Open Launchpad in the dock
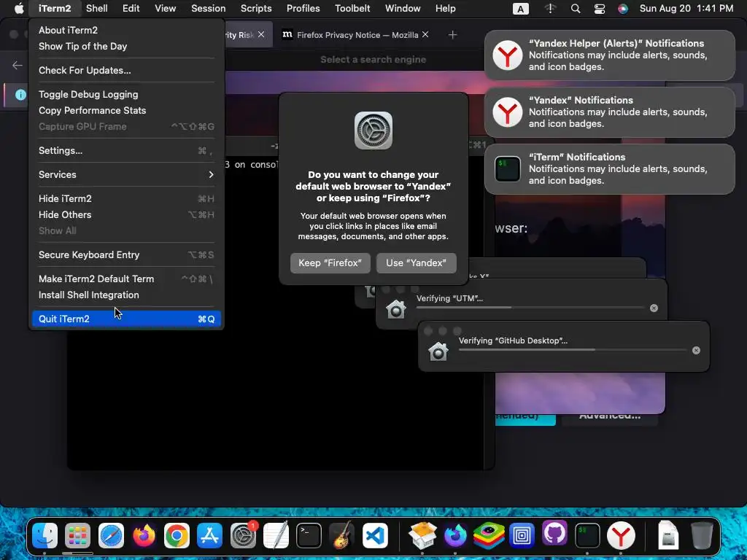The height and width of the screenshot is (560, 747). pos(77,535)
